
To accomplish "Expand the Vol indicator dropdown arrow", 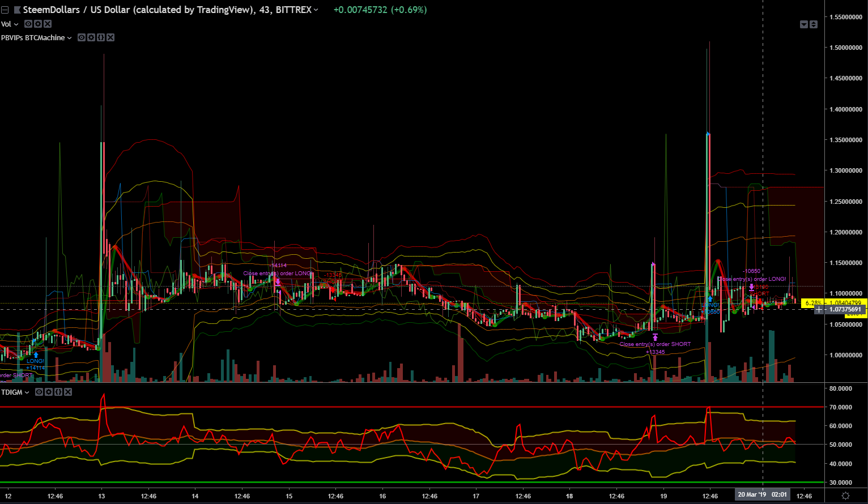I will click(x=16, y=24).
